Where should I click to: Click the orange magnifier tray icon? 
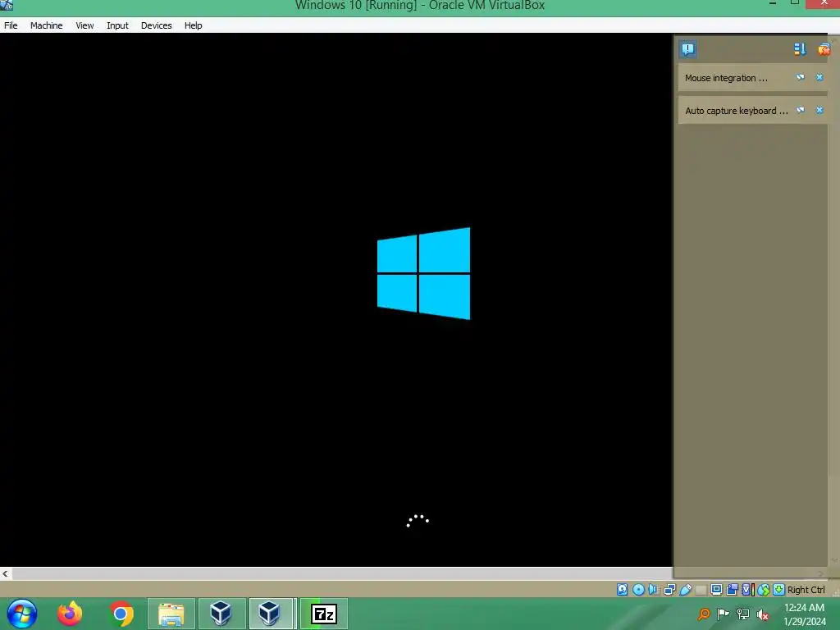click(x=704, y=614)
